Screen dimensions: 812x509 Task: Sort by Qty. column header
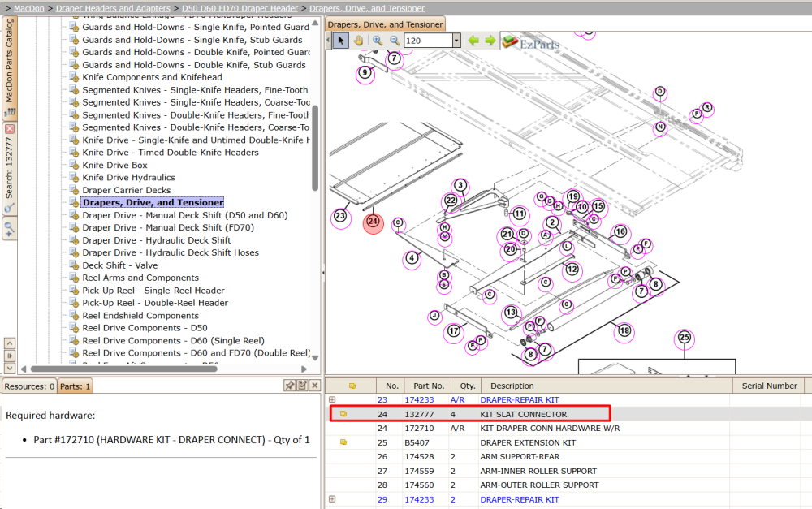[467, 386]
